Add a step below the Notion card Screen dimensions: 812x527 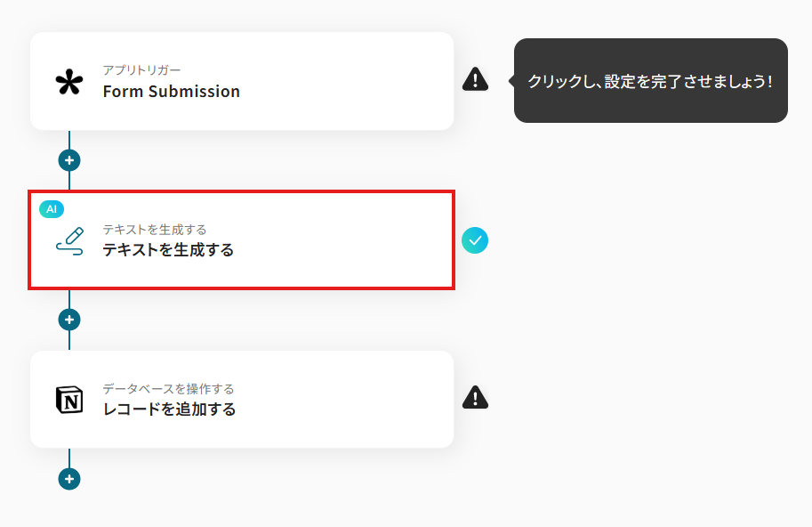coord(69,479)
